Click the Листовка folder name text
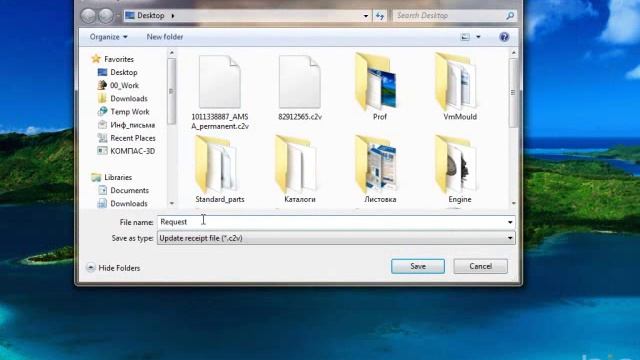 [380, 199]
